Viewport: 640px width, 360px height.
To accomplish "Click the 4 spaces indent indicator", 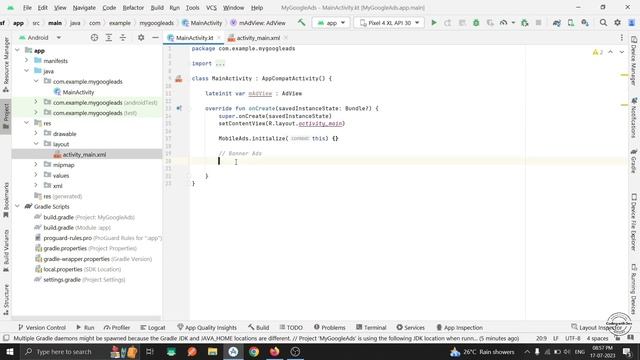I will click(x=597, y=338).
